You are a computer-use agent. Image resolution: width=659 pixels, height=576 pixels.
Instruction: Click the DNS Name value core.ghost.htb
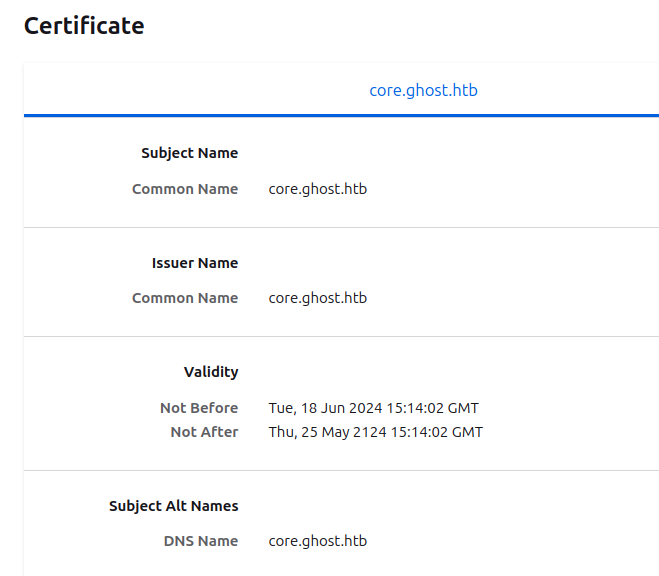click(x=318, y=541)
